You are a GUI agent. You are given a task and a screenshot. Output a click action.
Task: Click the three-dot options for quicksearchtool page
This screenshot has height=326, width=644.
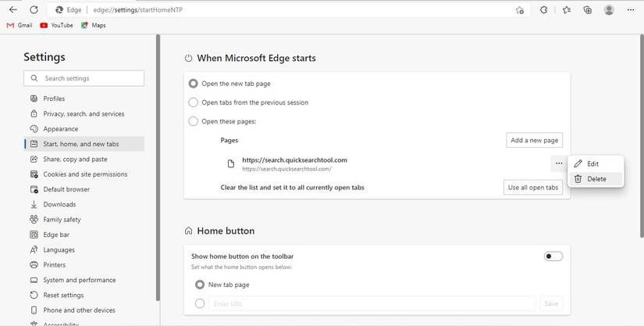(x=559, y=163)
